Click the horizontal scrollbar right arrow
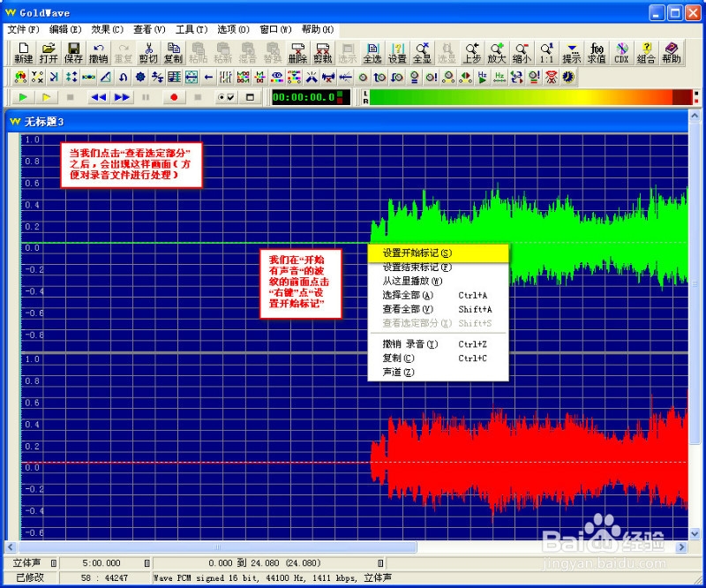The width and height of the screenshot is (706, 588). coord(681,547)
